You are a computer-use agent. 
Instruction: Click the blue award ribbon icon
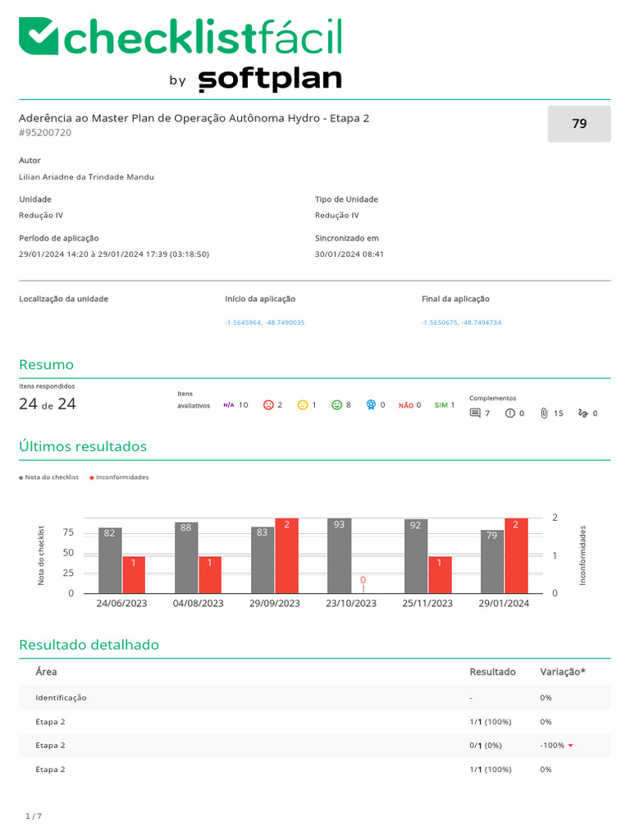(x=371, y=405)
